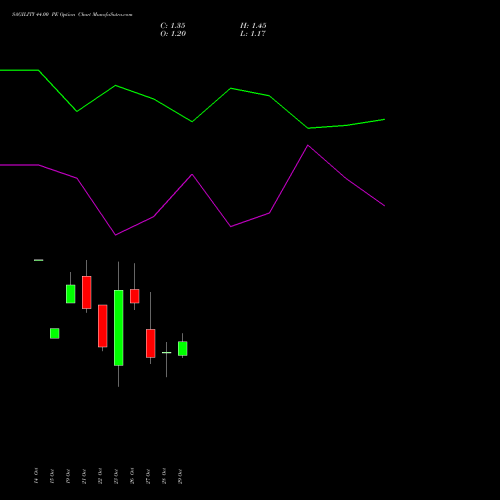
Task: Click the '19 Oct' date axis label
Action: click(68, 476)
